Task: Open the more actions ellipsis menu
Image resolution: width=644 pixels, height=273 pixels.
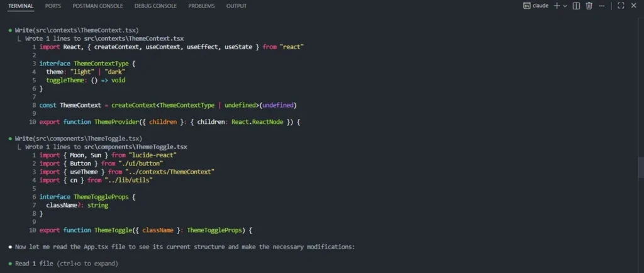Action: pyautogui.click(x=602, y=6)
